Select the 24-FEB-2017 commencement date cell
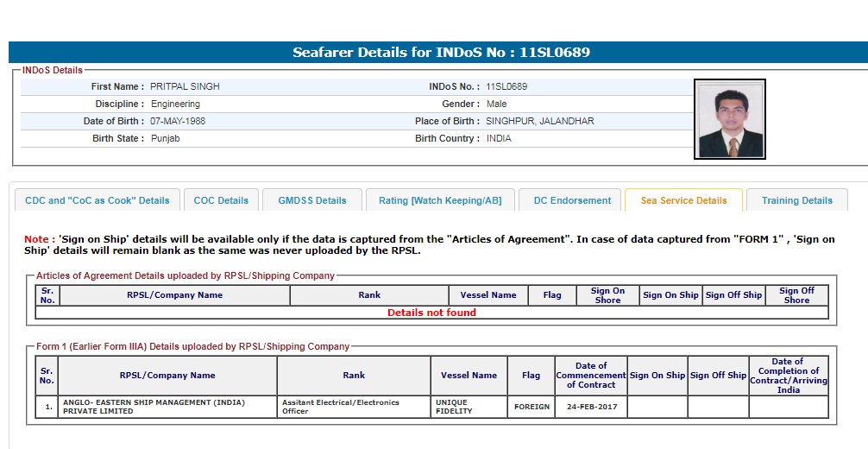 point(591,407)
